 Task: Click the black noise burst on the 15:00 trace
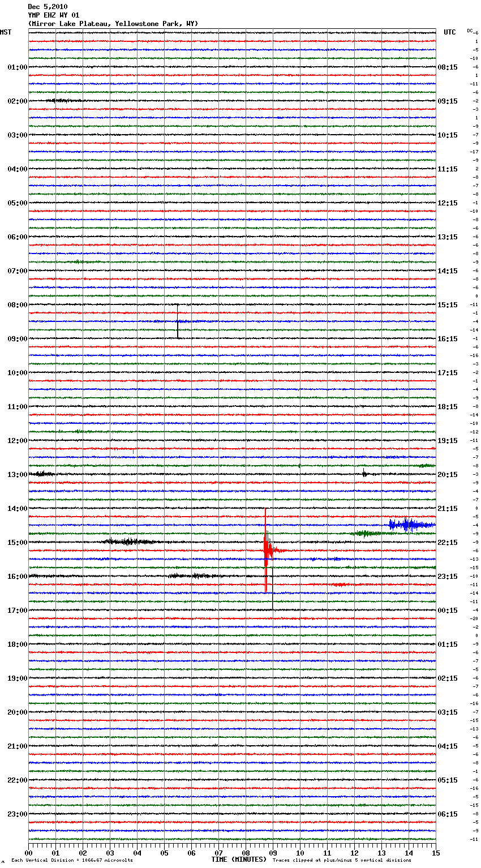130,542
